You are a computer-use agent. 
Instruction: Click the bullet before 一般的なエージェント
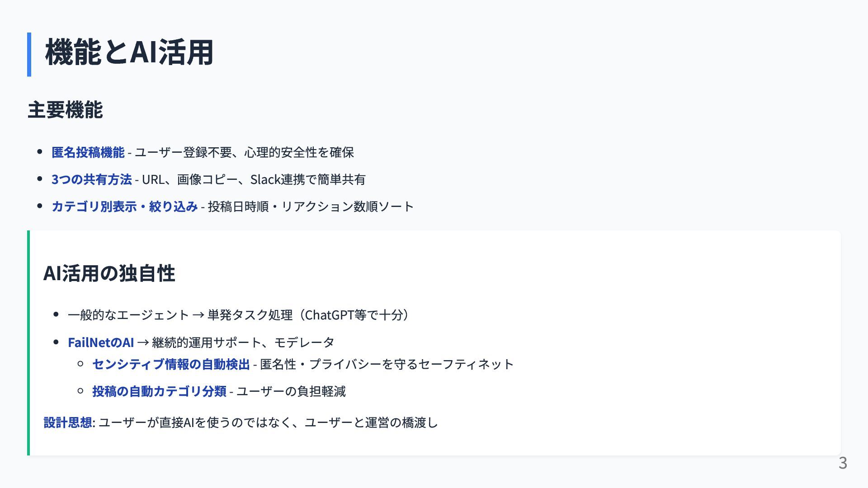coord(56,314)
